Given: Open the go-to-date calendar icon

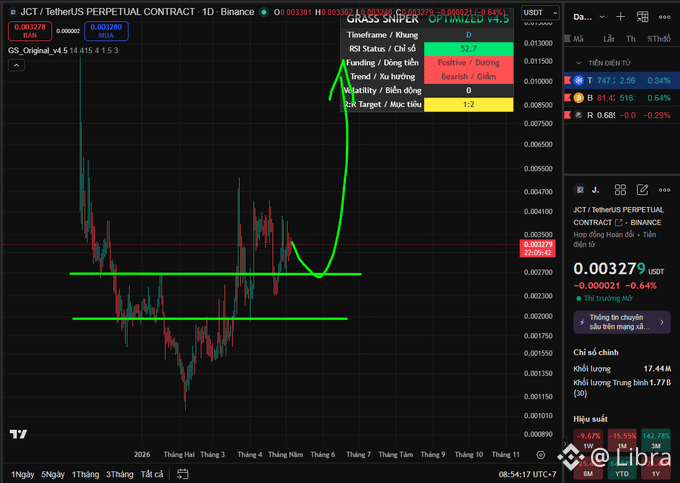Looking at the screenshot, I should tap(183, 474).
